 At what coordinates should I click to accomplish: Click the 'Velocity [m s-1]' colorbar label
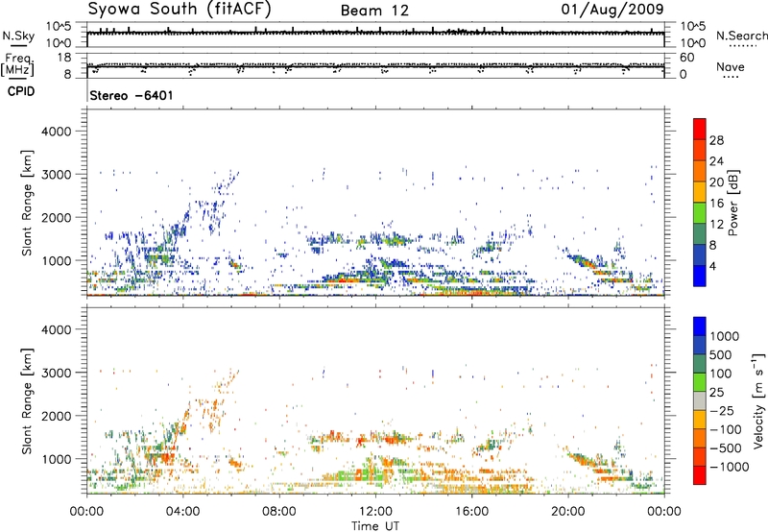point(758,400)
